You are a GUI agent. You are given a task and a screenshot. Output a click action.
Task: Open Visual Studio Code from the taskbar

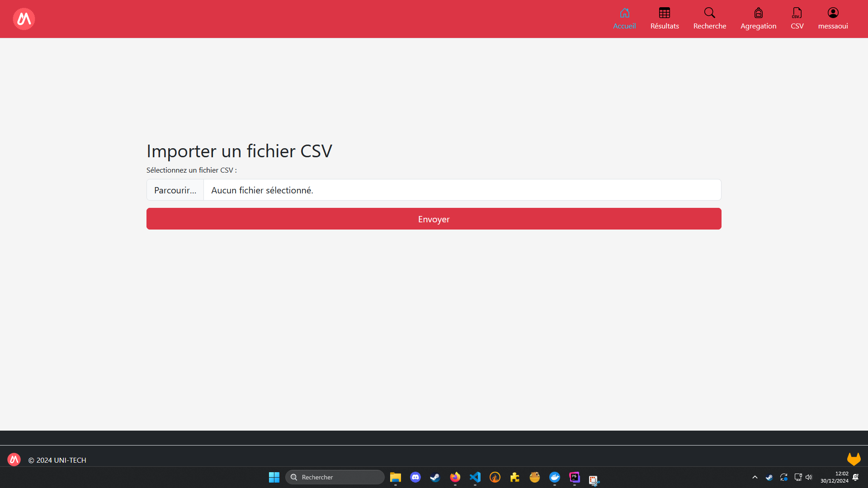click(x=475, y=477)
